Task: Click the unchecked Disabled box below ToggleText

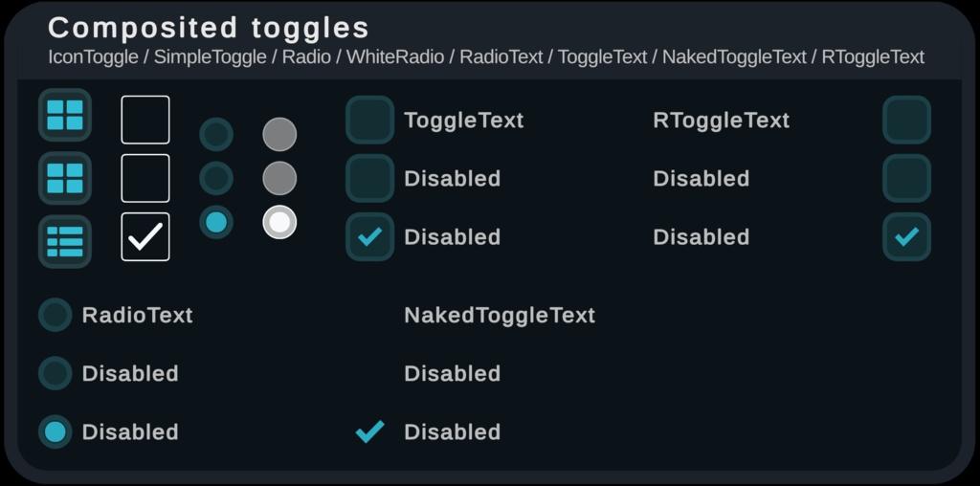Action: [370, 178]
